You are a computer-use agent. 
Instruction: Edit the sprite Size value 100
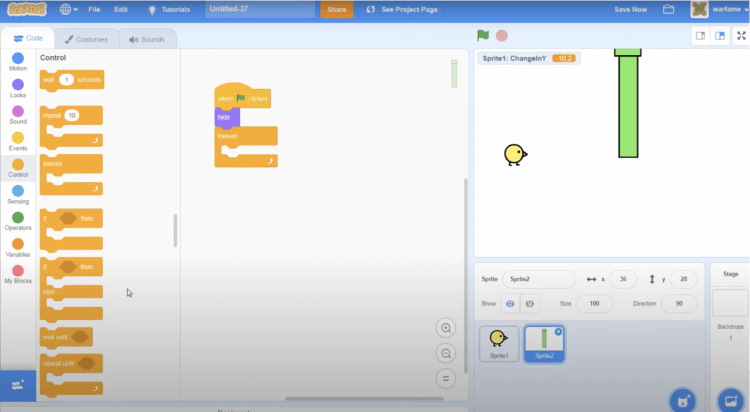[594, 304]
